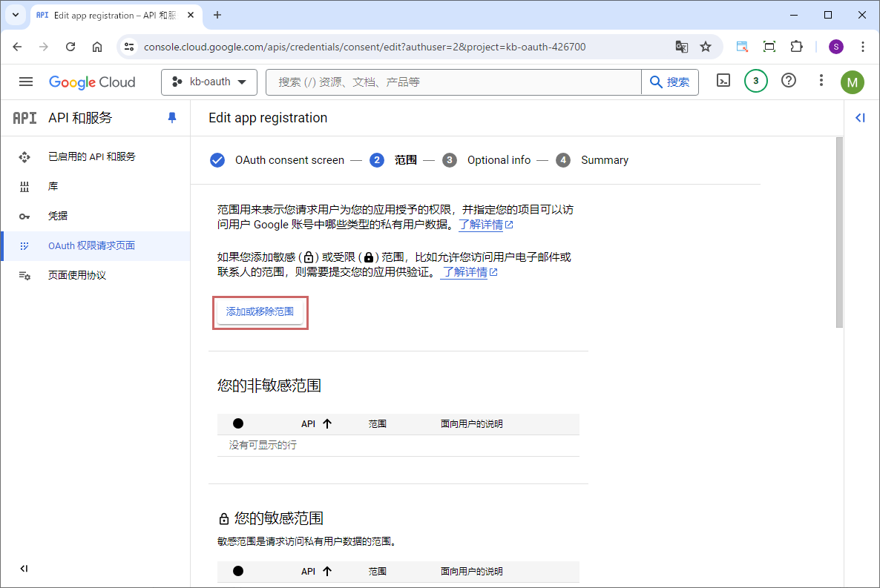
Task: Select 凭据 in the sidebar
Action: click(x=58, y=216)
